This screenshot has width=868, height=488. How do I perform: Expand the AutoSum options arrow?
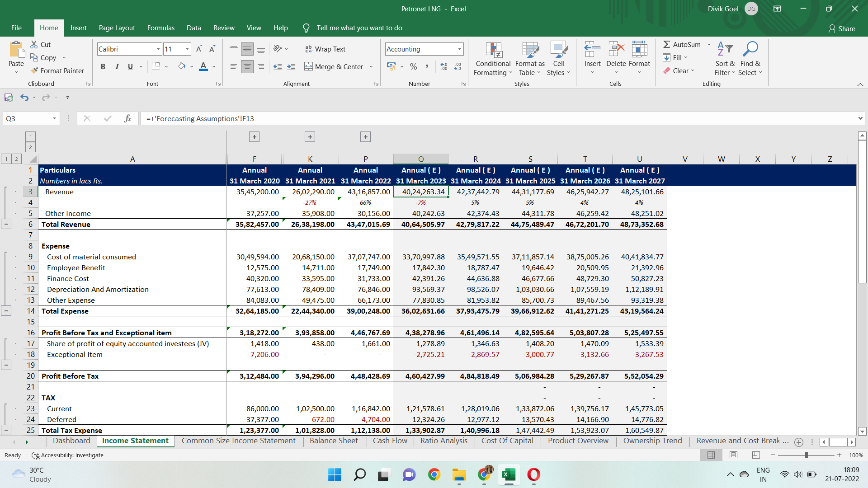tap(709, 44)
